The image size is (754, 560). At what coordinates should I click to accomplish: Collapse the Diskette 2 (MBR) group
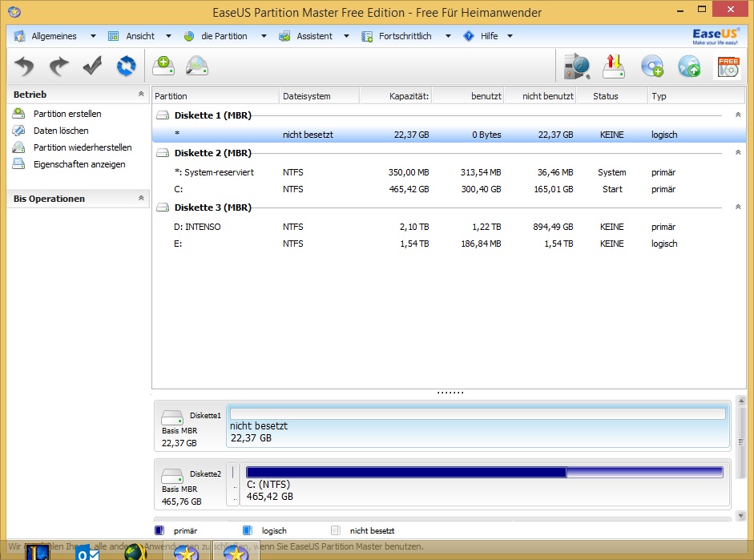click(x=738, y=152)
